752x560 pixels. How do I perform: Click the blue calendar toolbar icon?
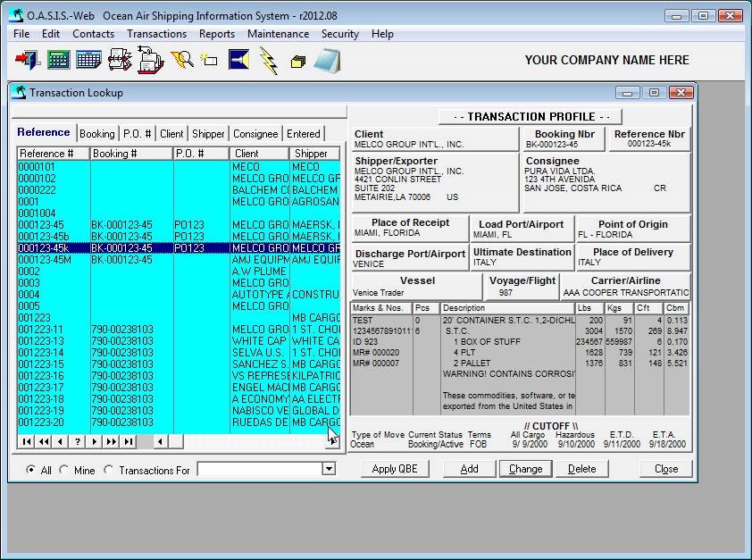(x=88, y=60)
